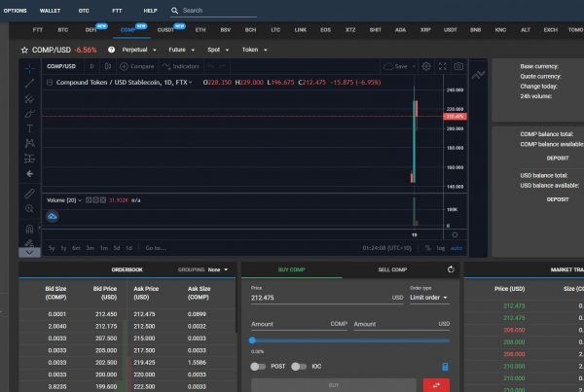584x392 pixels.
Task: Take a chart snapshot with camera icon
Action: 458,66
